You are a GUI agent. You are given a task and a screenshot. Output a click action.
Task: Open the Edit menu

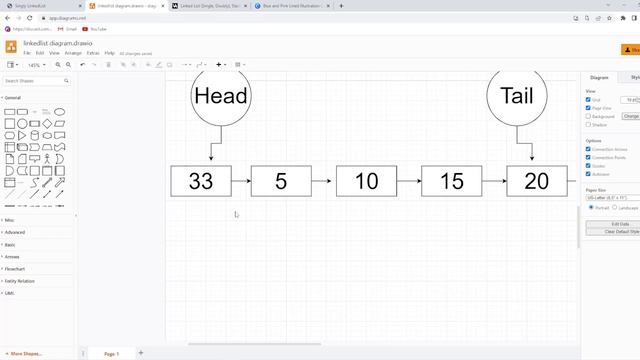coord(40,53)
